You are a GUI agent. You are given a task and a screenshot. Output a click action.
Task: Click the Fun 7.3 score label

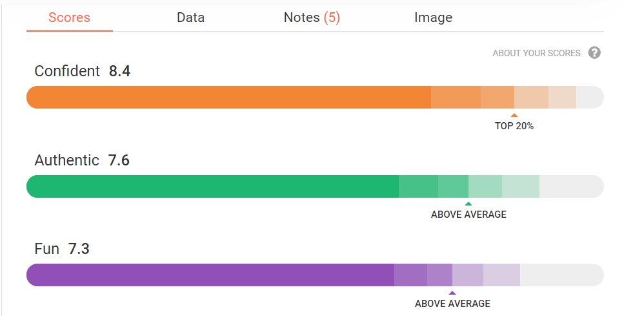tap(62, 249)
